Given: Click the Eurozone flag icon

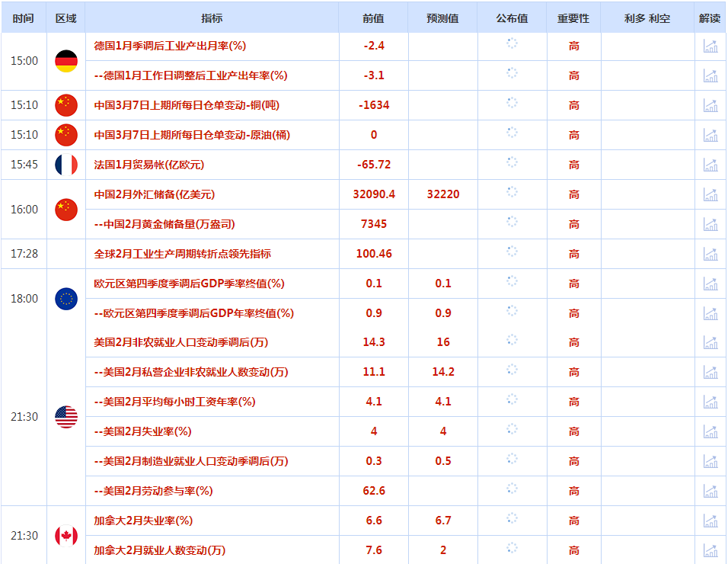Looking at the screenshot, I should coord(66,299).
